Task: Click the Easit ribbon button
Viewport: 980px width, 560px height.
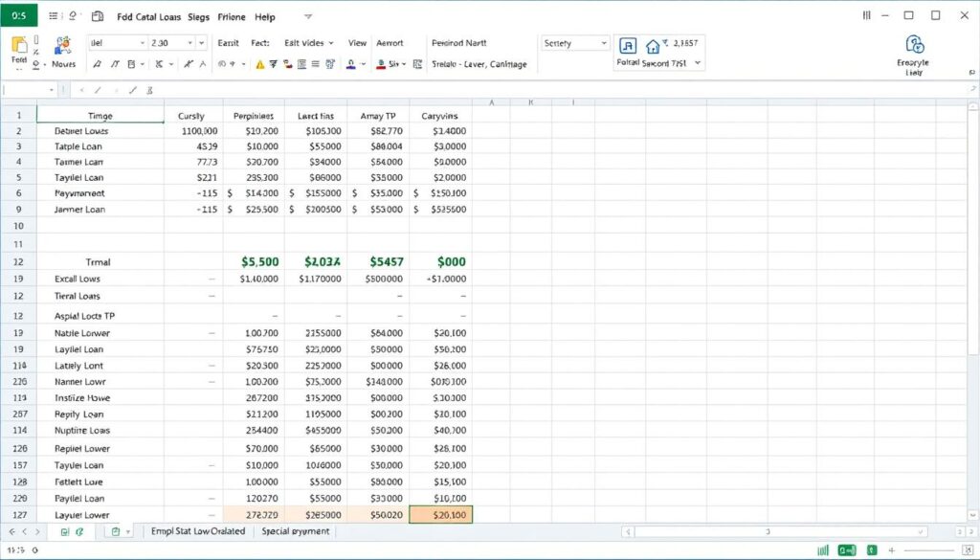Action: tap(228, 43)
